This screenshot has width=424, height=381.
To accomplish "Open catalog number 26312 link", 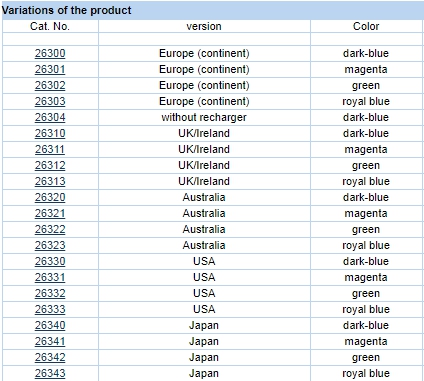I will (50, 165).
